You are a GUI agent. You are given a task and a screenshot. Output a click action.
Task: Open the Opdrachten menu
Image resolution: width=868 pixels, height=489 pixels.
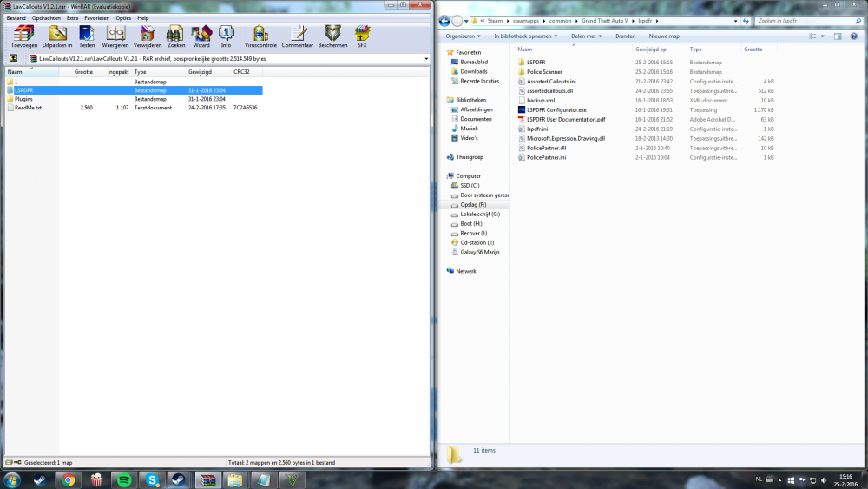[46, 17]
